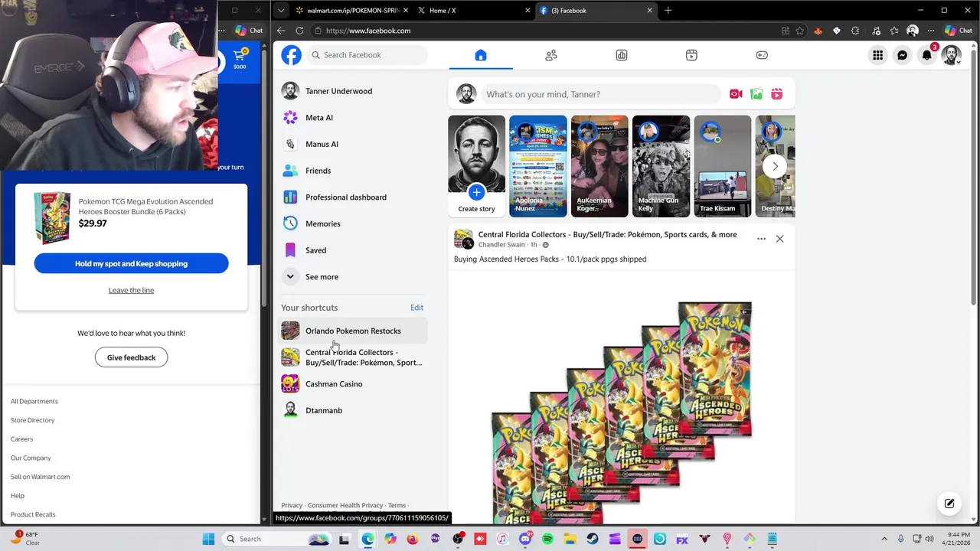This screenshot has width=980, height=551.
Task: Open the Facebook menu grid icon
Action: click(877, 55)
